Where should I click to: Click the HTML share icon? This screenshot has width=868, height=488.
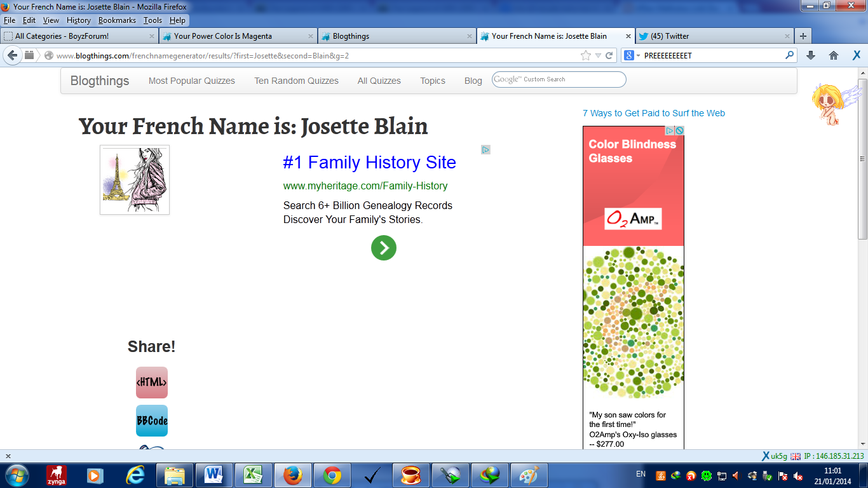coord(152,383)
